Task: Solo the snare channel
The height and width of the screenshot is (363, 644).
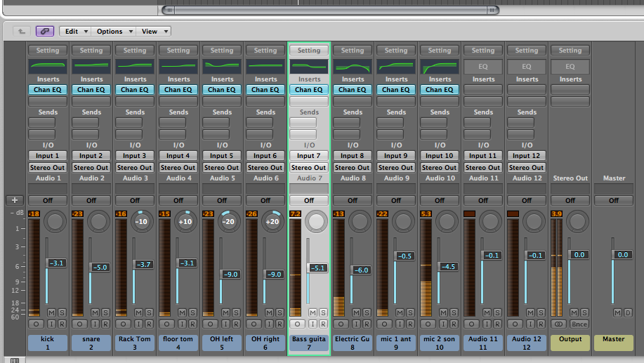Action: [x=105, y=313]
